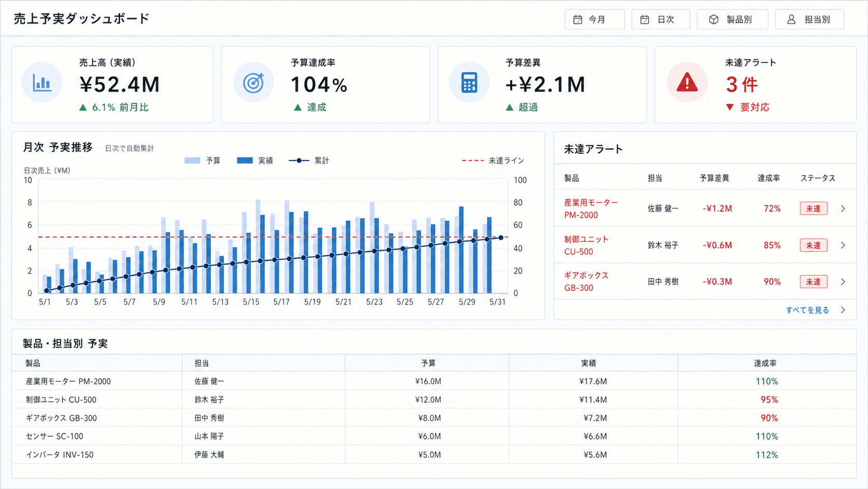The width and height of the screenshot is (868, 489).
Task: Expand the CU-500 alert row chevron
Action: [843, 245]
